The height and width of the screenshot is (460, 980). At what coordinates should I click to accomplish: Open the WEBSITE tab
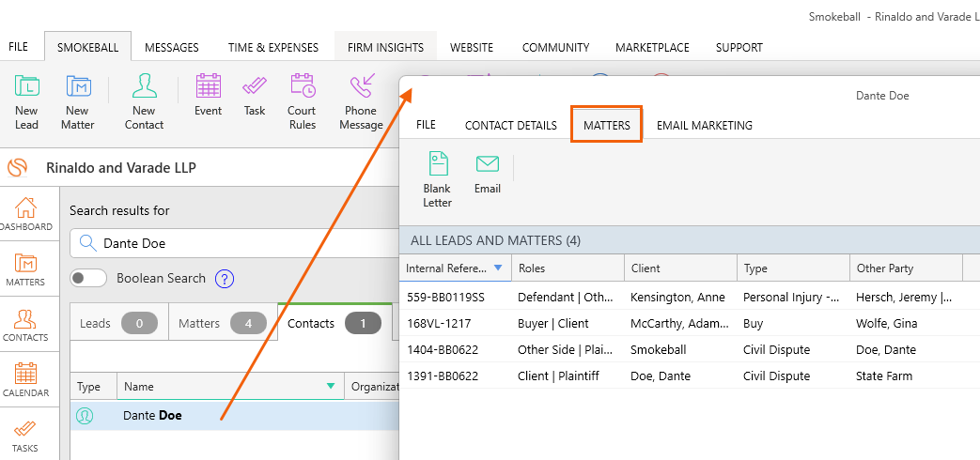[x=472, y=48]
